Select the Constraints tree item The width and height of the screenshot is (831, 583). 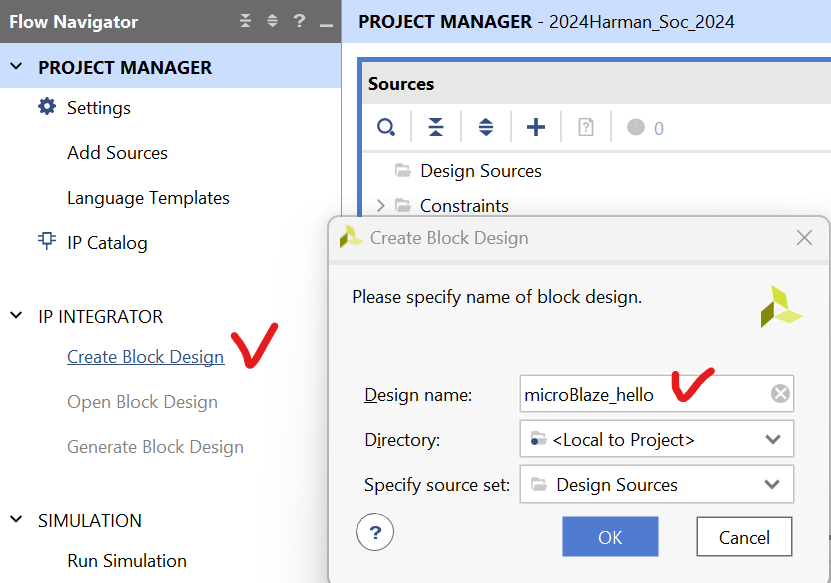pos(464,206)
